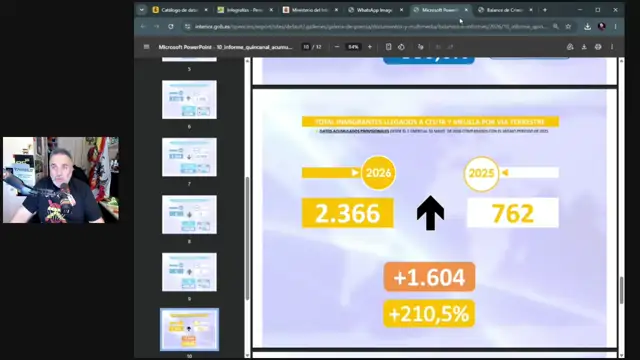Viewport: 640px width, 360px height.
Task: Click the 2026 year circle
Action: coord(378,173)
